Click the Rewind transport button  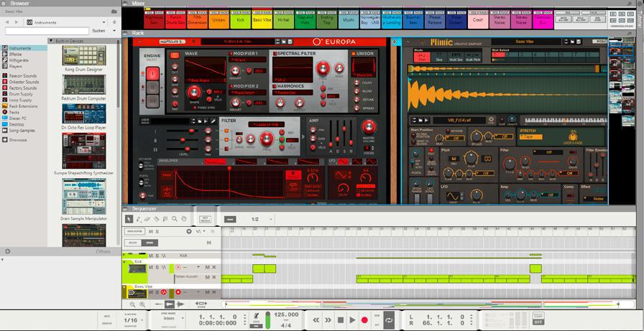coord(316,320)
